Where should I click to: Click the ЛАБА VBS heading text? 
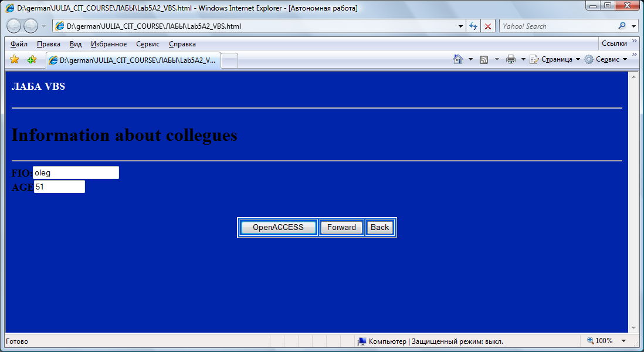38,86
